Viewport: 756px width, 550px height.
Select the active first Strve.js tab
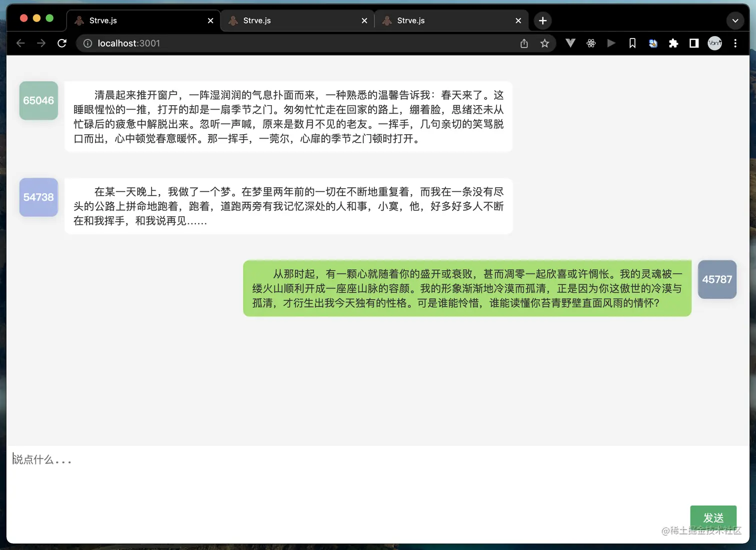point(143,21)
